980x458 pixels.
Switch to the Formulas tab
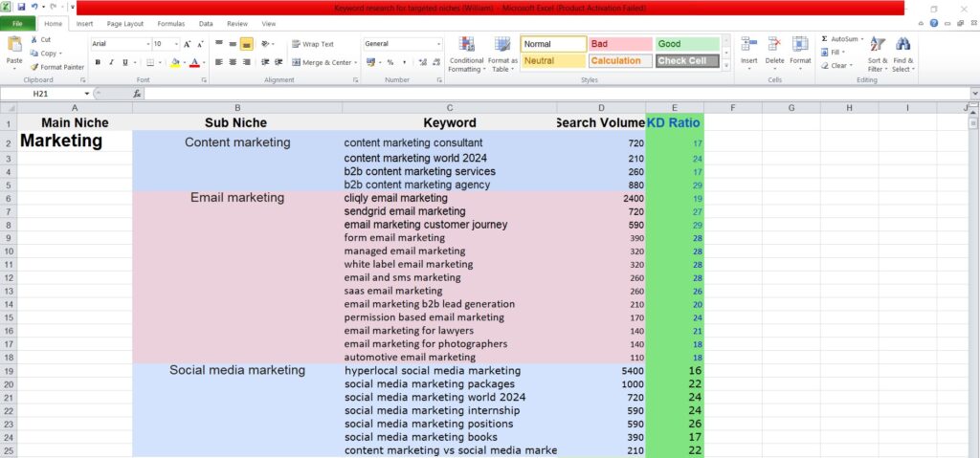click(x=170, y=24)
